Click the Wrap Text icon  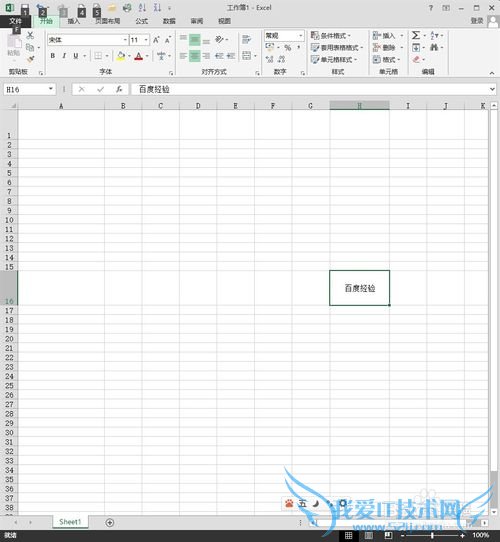246,40
